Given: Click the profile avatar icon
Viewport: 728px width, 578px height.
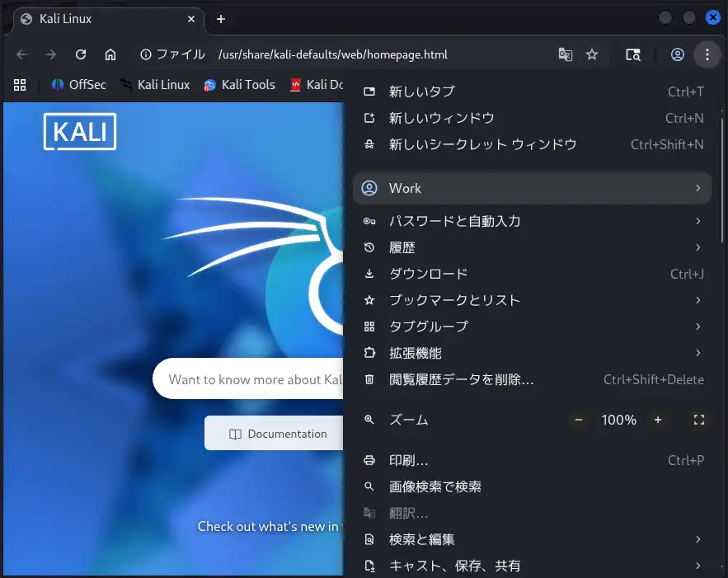Looking at the screenshot, I should click(677, 54).
